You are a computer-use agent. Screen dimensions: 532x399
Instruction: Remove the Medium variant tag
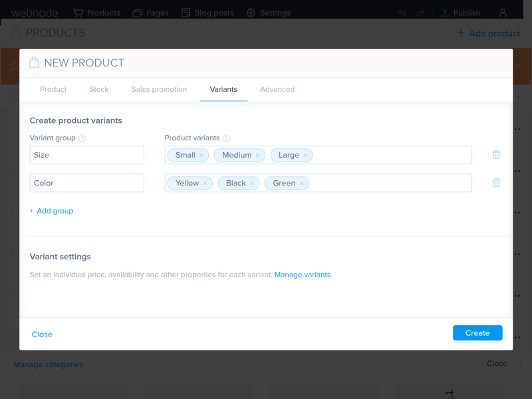click(x=257, y=156)
